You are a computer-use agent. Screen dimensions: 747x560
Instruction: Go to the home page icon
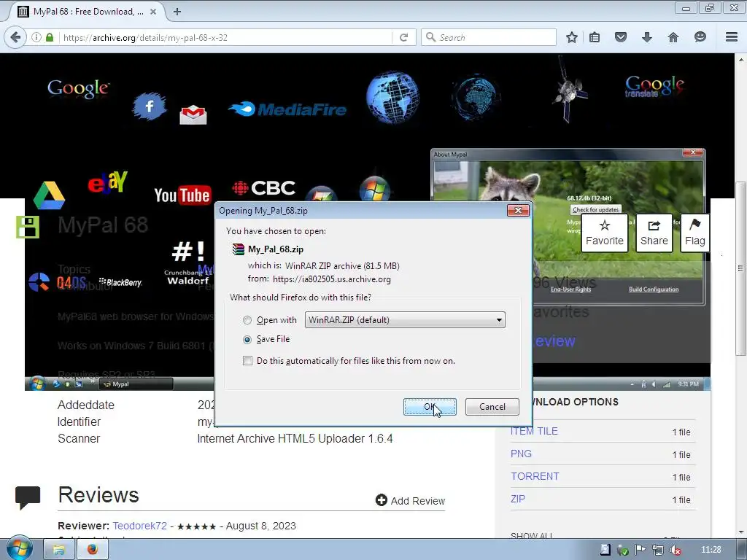pyautogui.click(x=673, y=37)
